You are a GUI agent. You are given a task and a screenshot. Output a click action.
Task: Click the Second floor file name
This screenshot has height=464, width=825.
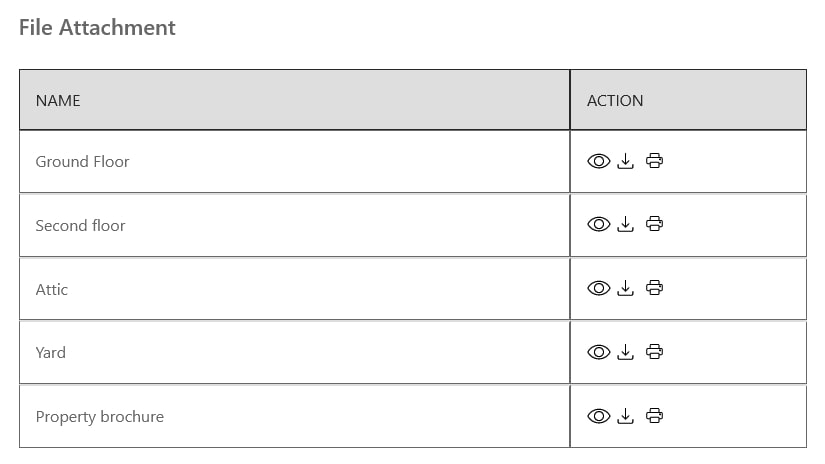click(80, 225)
